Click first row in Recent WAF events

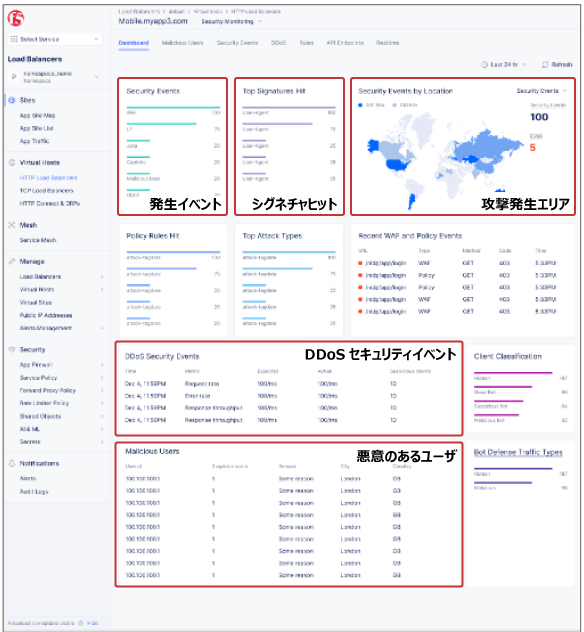pos(459,263)
